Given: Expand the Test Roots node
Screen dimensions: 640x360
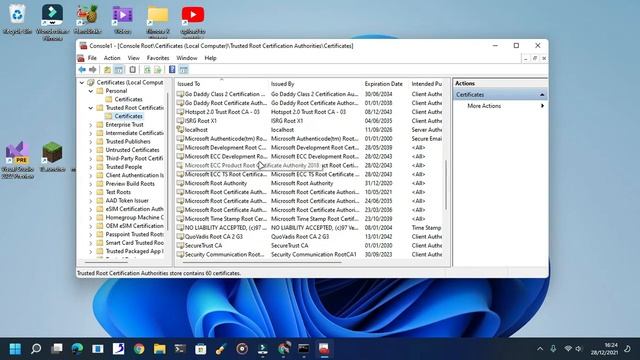Looking at the screenshot, I should click(x=91, y=192).
